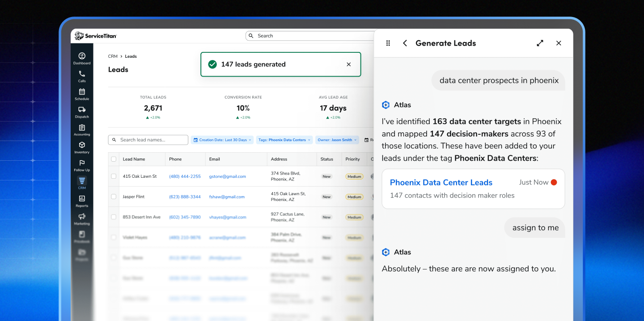Screen dimensions: 644x321
Task: Check the 415 Oak Lawn St row checkbox
Action: pyautogui.click(x=114, y=176)
